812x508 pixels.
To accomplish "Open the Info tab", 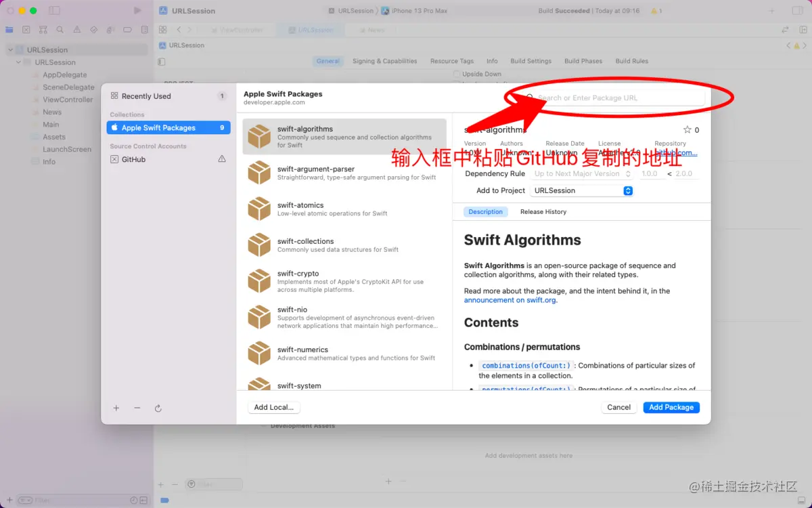I will click(492, 61).
